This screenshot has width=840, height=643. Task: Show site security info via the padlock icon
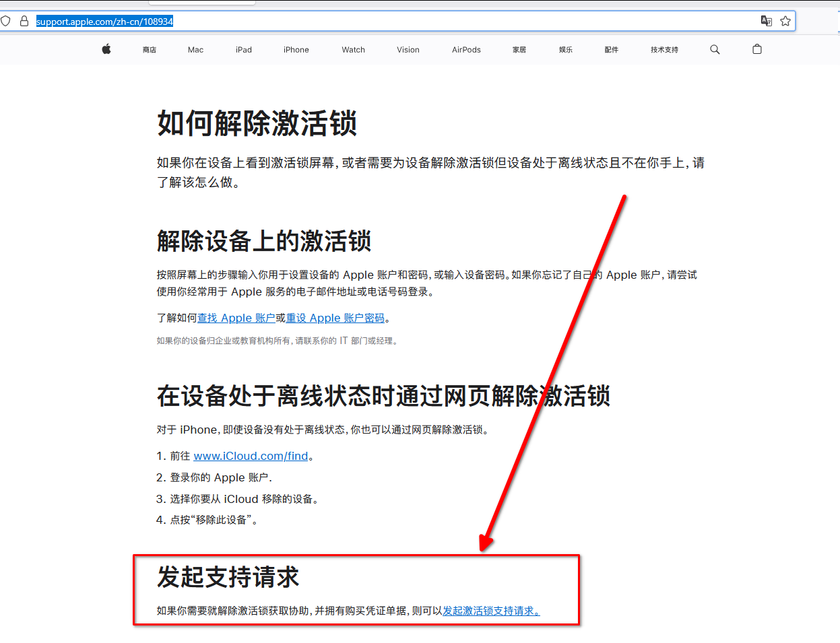(24, 21)
